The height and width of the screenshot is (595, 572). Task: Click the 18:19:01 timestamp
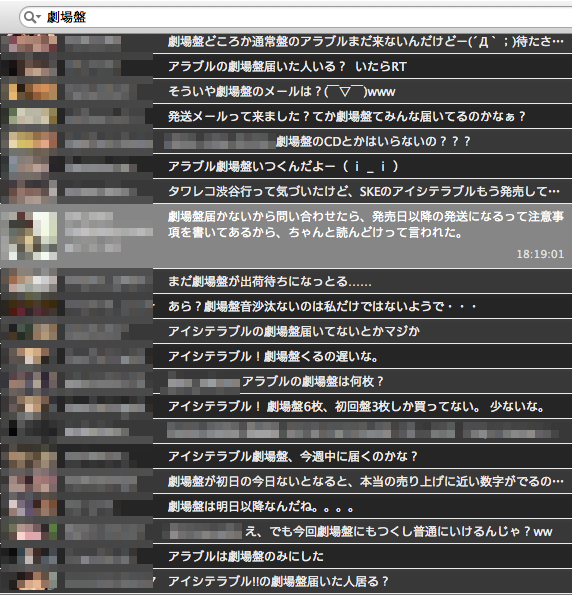pyautogui.click(x=540, y=254)
